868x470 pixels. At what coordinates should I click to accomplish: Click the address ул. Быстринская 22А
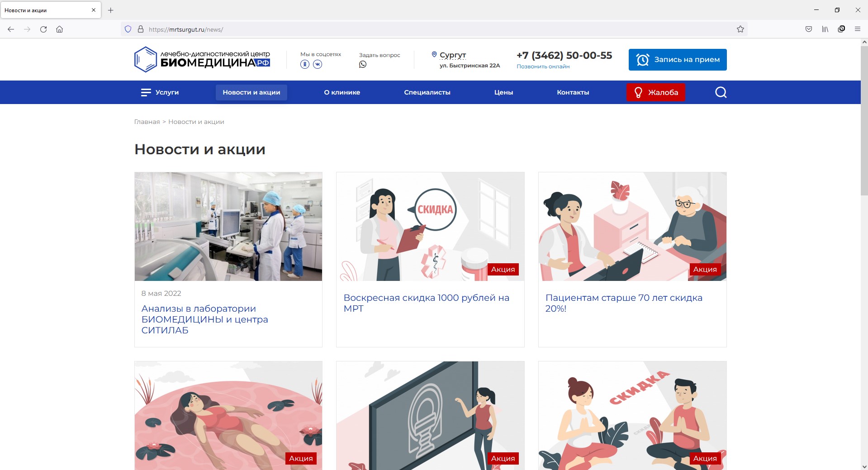tap(470, 66)
